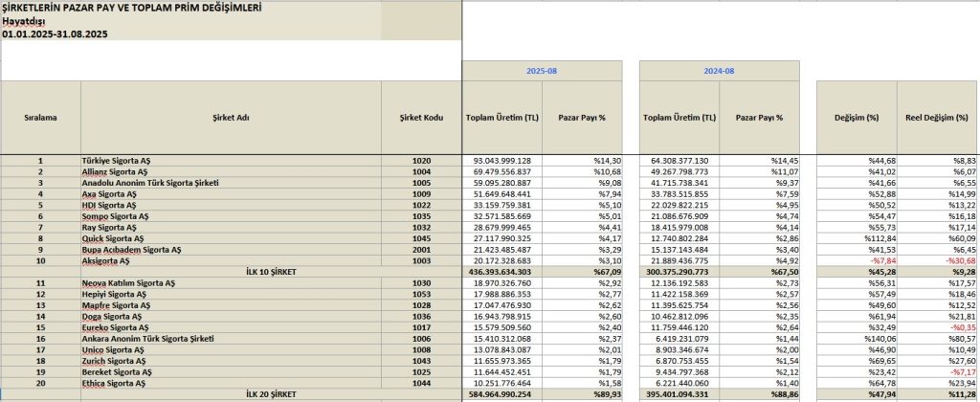The image size is (980, 402).
Task: Click the market share '%14,30'
Action: [582, 161]
